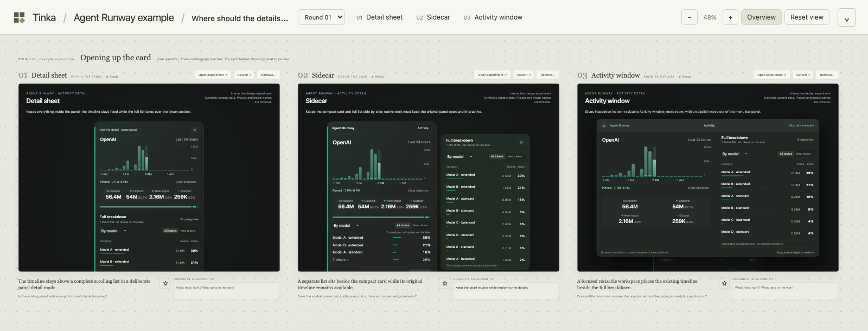Click the 'Where should the details…' breadcrumb
Viewport: 868px width, 331px height.
pyautogui.click(x=240, y=18)
